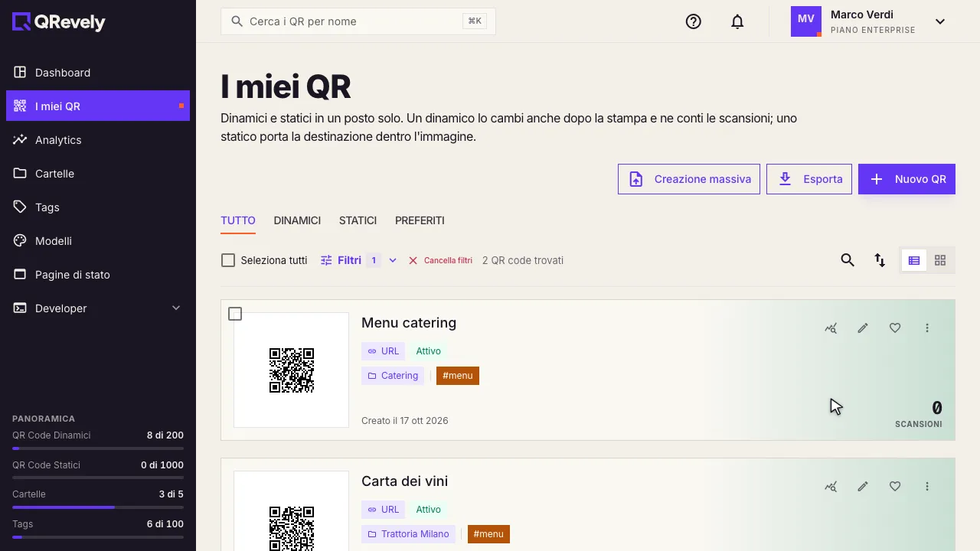Clear filters with Cancella filtri
Image resolution: width=980 pixels, height=551 pixels.
point(440,260)
